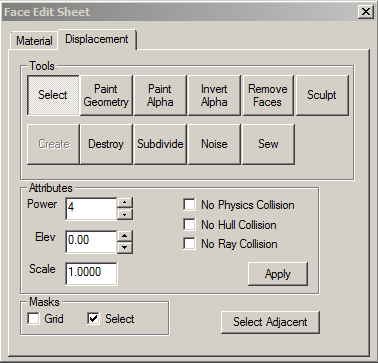Close the Face Edit Sheet window
The height and width of the screenshot is (363, 378).
pyautogui.click(x=366, y=12)
